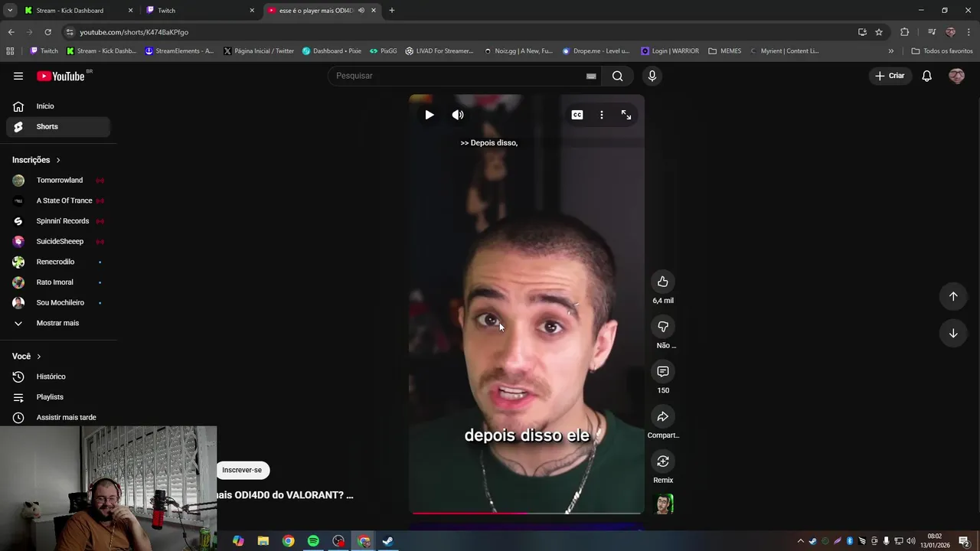
Task: Open the MEMES bookmarks folder
Action: point(724,51)
